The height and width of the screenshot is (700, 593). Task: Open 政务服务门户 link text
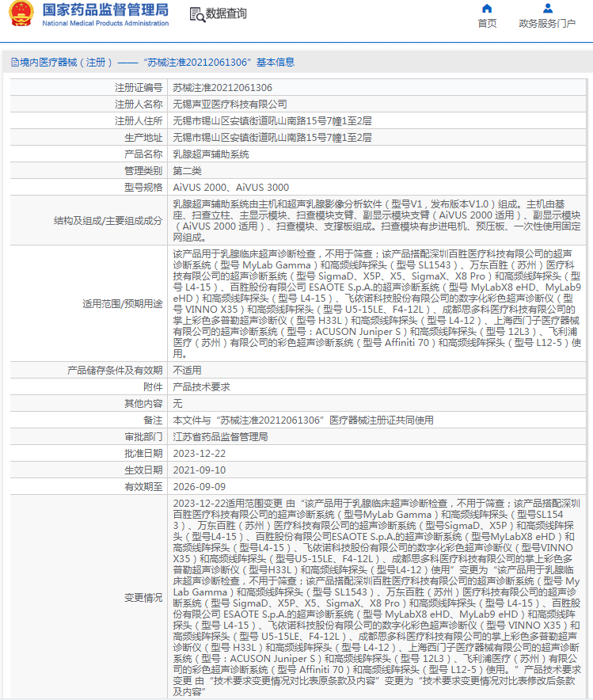(x=547, y=24)
